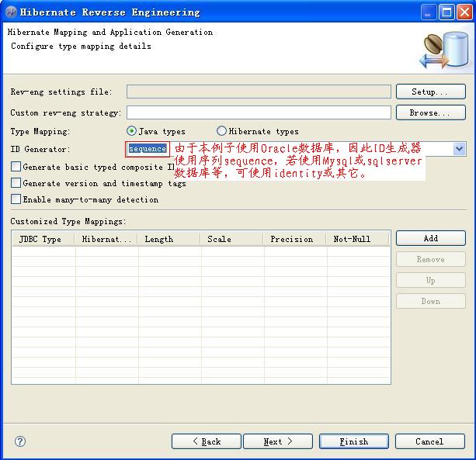The height and width of the screenshot is (460, 476).
Task: Click the JDBC Type column header
Action: pyautogui.click(x=43, y=239)
